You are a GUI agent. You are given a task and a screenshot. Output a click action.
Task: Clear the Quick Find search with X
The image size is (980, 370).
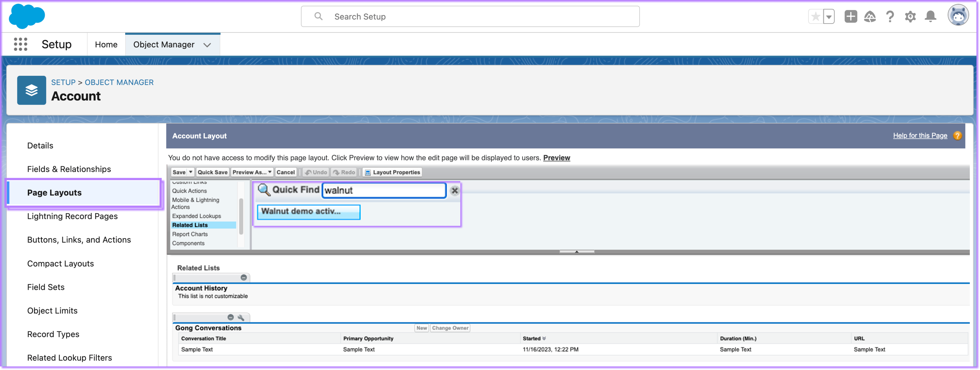(455, 190)
